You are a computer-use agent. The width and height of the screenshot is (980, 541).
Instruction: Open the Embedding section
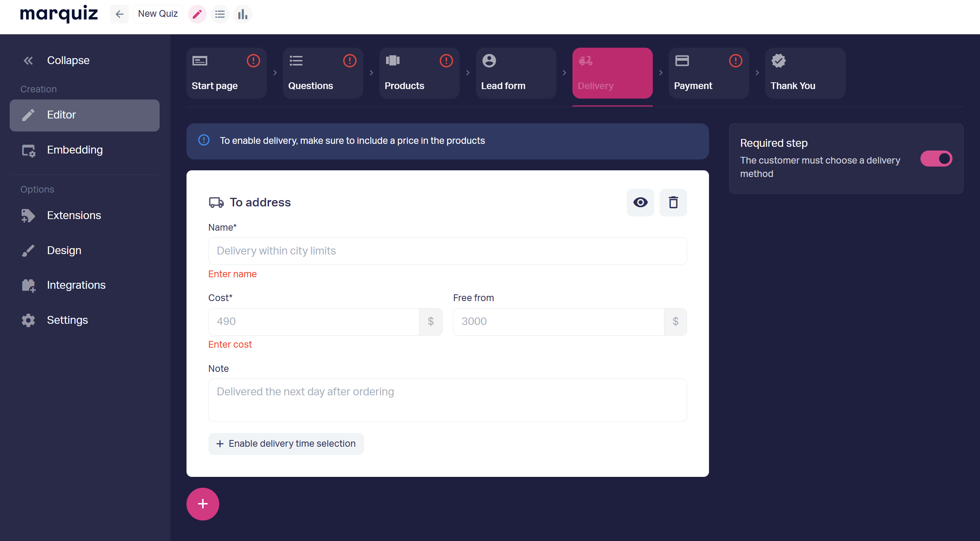[74, 150]
